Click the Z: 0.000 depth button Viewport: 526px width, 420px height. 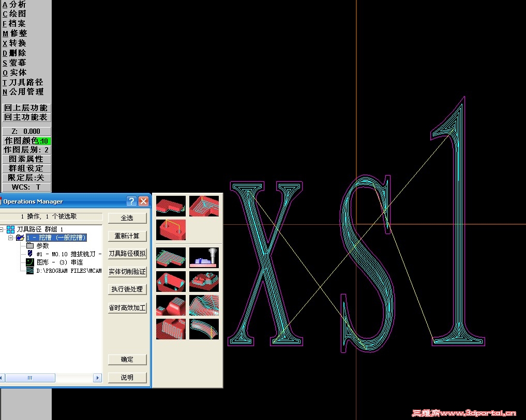point(26,131)
